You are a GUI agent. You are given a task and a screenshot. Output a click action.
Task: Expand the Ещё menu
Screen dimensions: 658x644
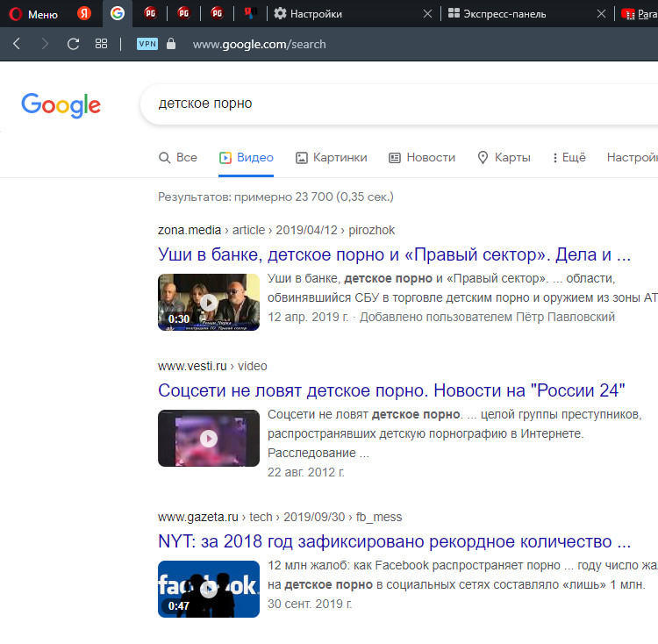[x=569, y=157]
